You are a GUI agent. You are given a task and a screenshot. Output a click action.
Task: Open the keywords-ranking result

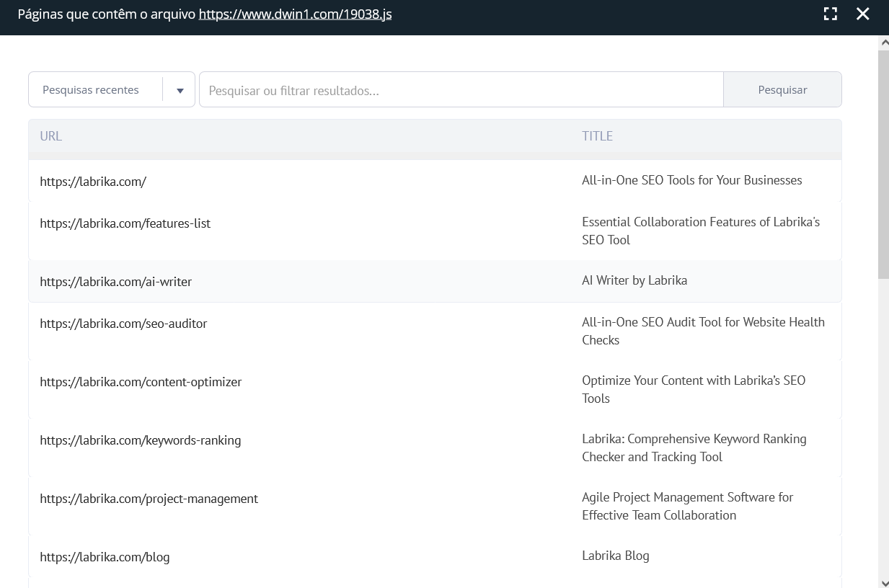coord(141,440)
